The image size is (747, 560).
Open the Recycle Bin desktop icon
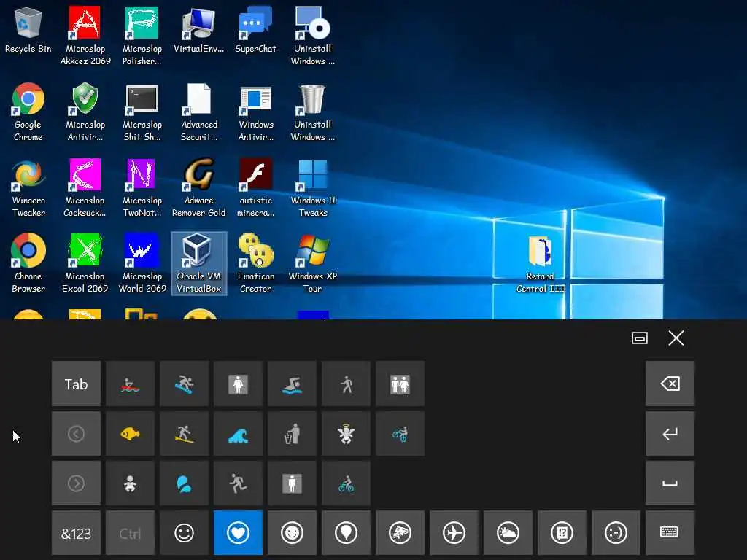pos(28,29)
